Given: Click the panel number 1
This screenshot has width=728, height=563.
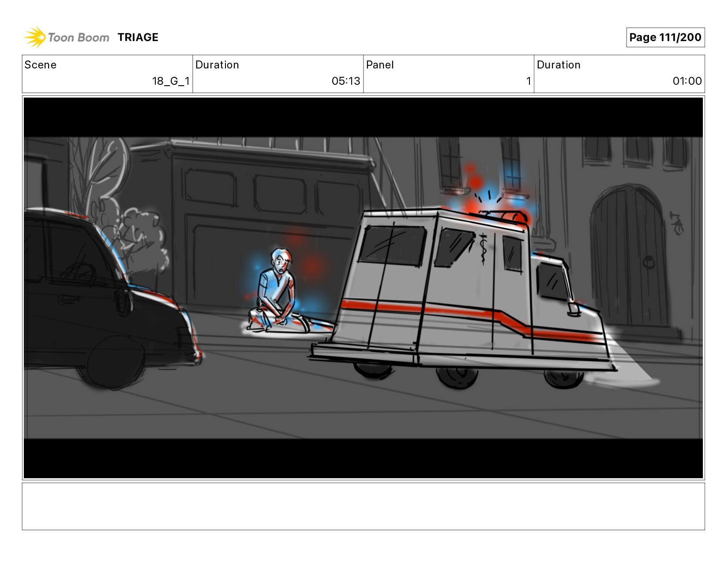Looking at the screenshot, I should coord(528,81).
